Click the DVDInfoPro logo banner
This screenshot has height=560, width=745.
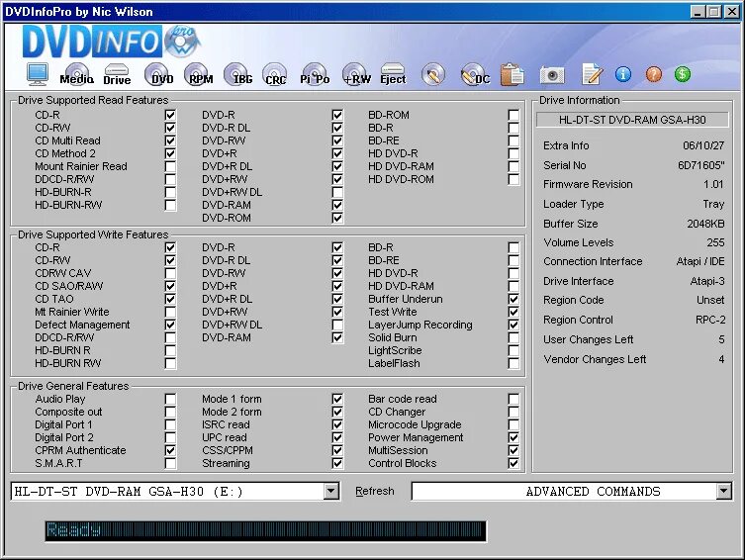(x=111, y=42)
